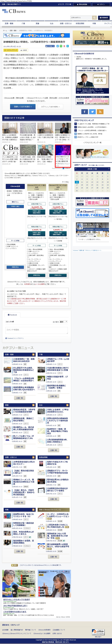Share article via LINE icon
Viewport: 112px width, 644px height.
coord(61,46)
